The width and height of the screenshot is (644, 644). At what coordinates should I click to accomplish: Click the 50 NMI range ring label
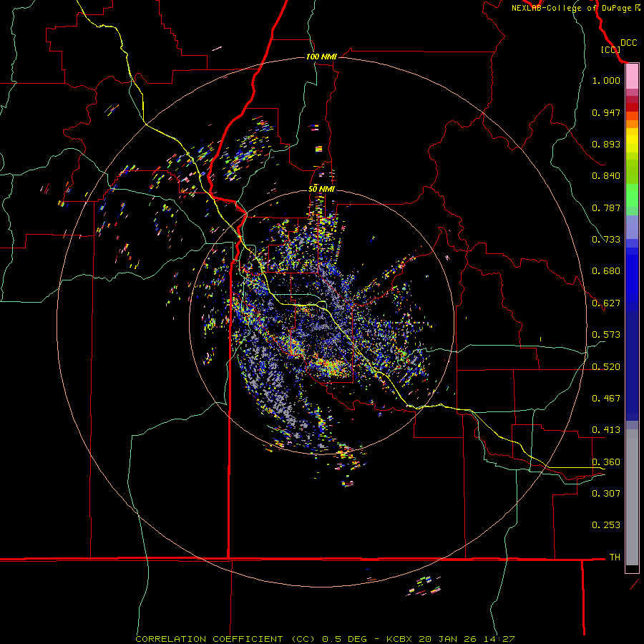coord(321,189)
